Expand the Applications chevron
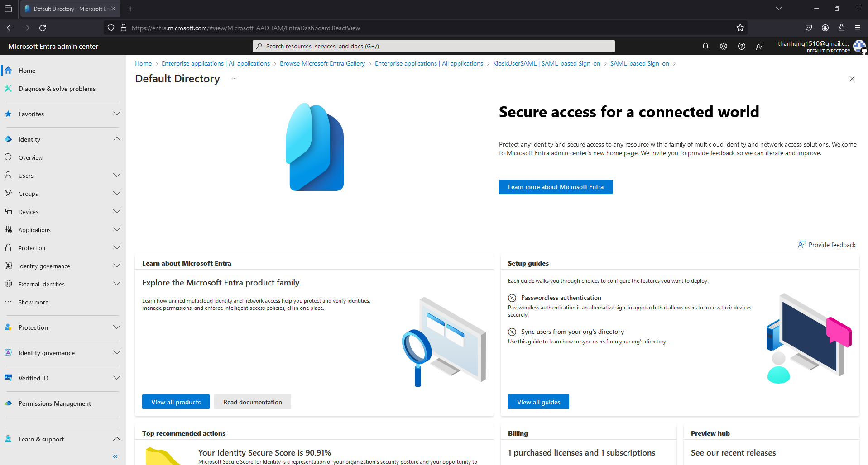Image resolution: width=868 pixels, height=465 pixels. [117, 230]
